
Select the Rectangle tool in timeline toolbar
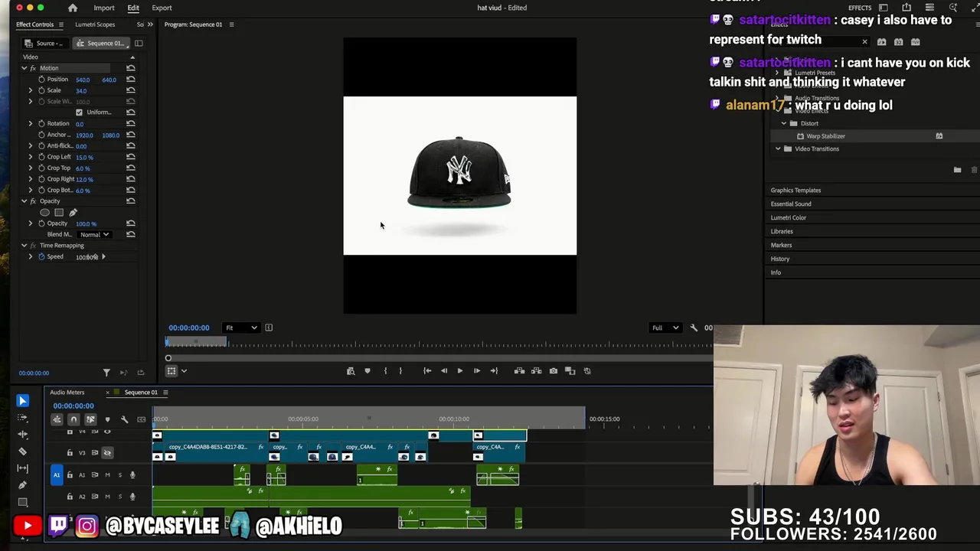(22, 503)
